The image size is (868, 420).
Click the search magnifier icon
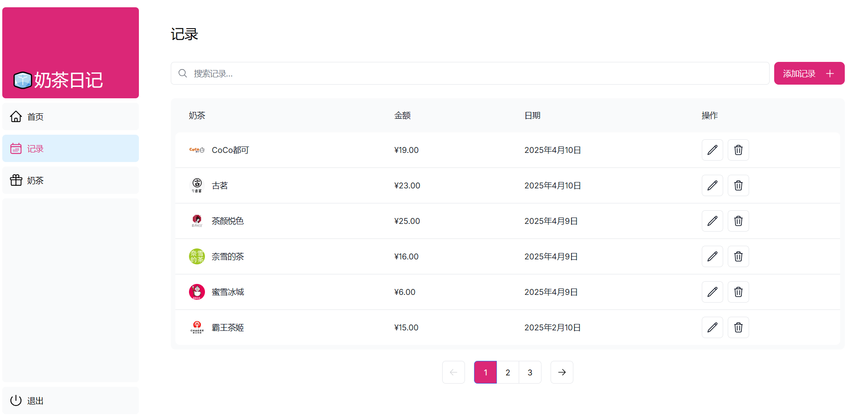click(183, 73)
